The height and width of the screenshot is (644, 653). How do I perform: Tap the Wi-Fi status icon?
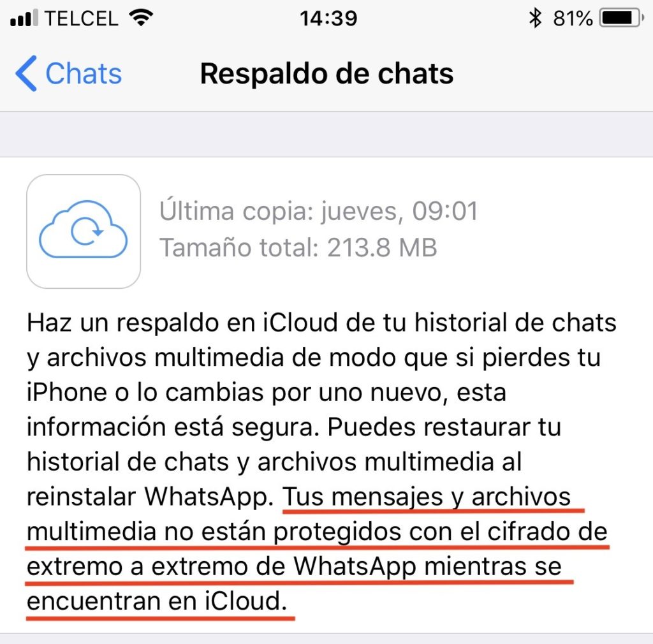(x=141, y=18)
